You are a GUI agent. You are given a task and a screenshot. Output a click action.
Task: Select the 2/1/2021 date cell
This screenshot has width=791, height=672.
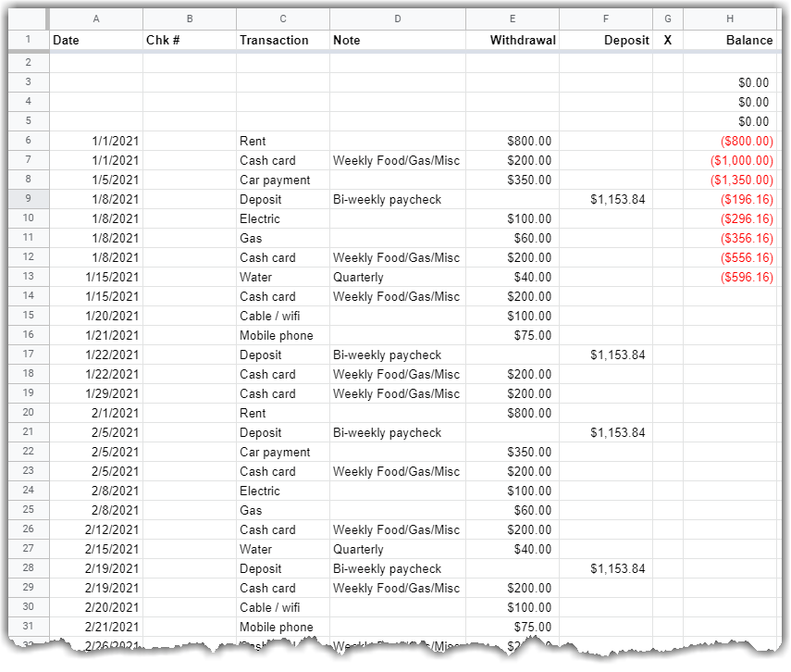click(96, 413)
